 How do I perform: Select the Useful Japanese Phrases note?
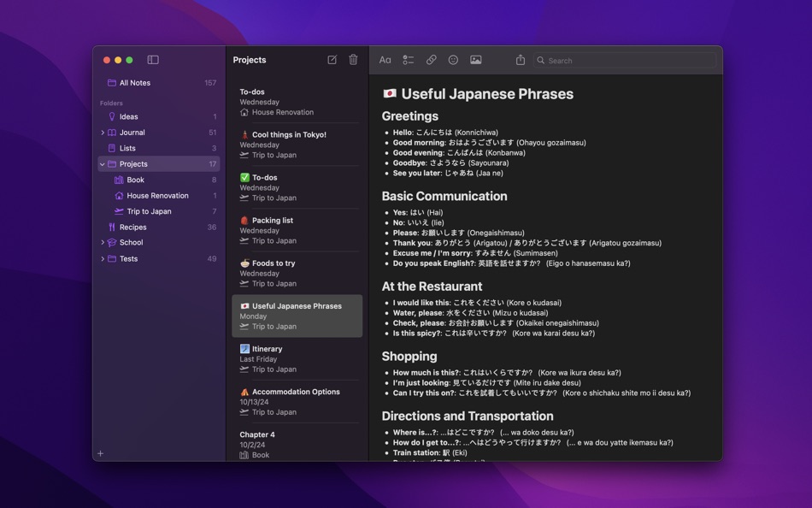pos(297,316)
